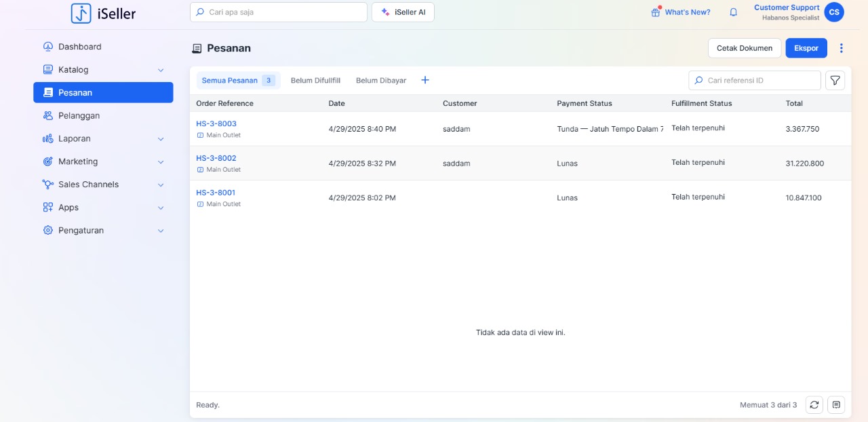This screenshot has width=868, height=422.
Task: Click the notification bell icon
Action: pos(733,12)
